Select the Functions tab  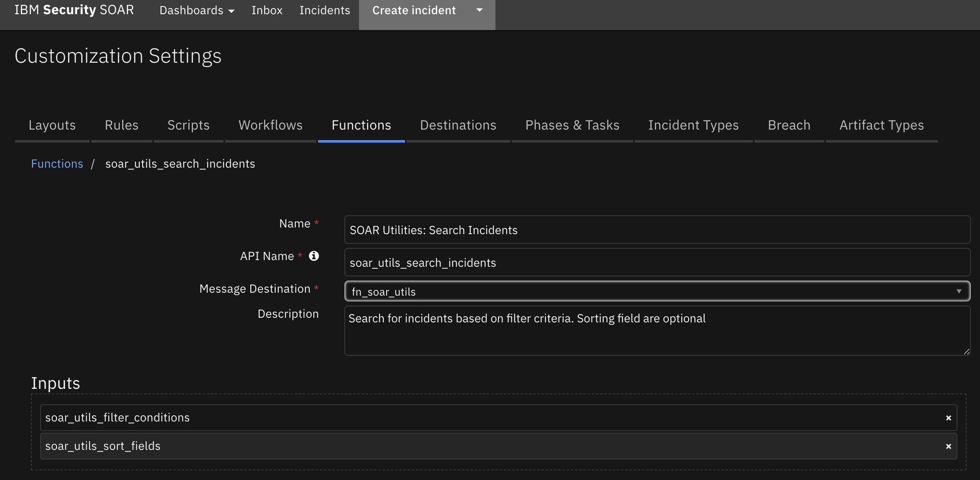(362, 125)
